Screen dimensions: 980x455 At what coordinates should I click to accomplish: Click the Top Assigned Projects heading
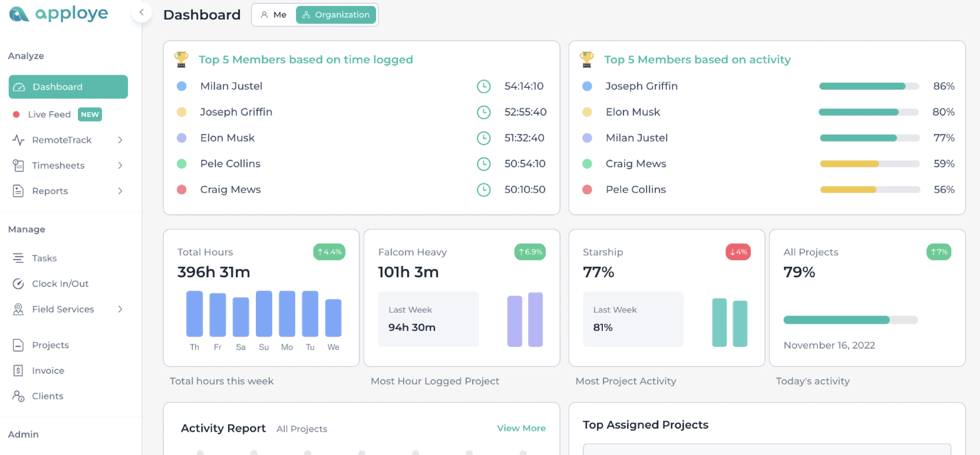(646, 425)
